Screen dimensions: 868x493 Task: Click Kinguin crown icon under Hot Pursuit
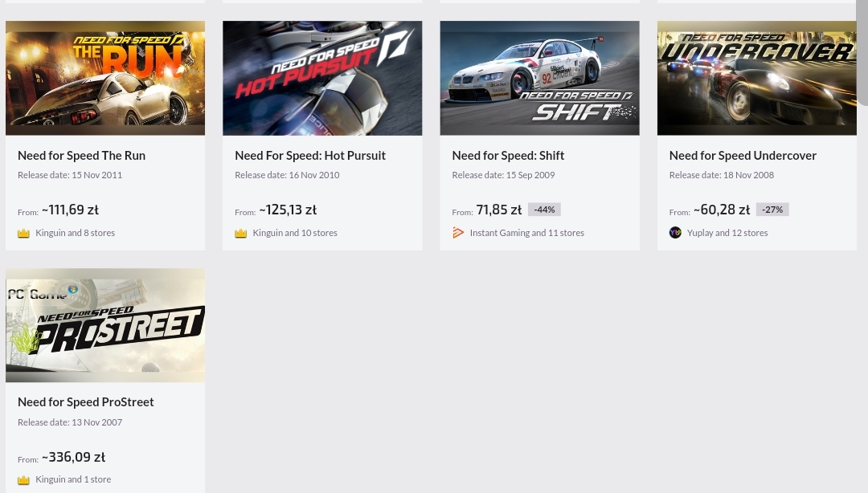click(240, 233)
